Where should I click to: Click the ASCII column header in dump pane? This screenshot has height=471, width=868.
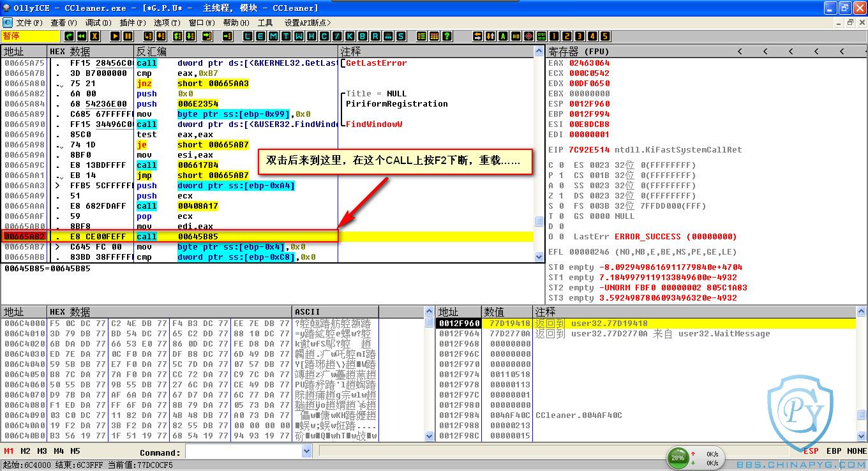336,312
